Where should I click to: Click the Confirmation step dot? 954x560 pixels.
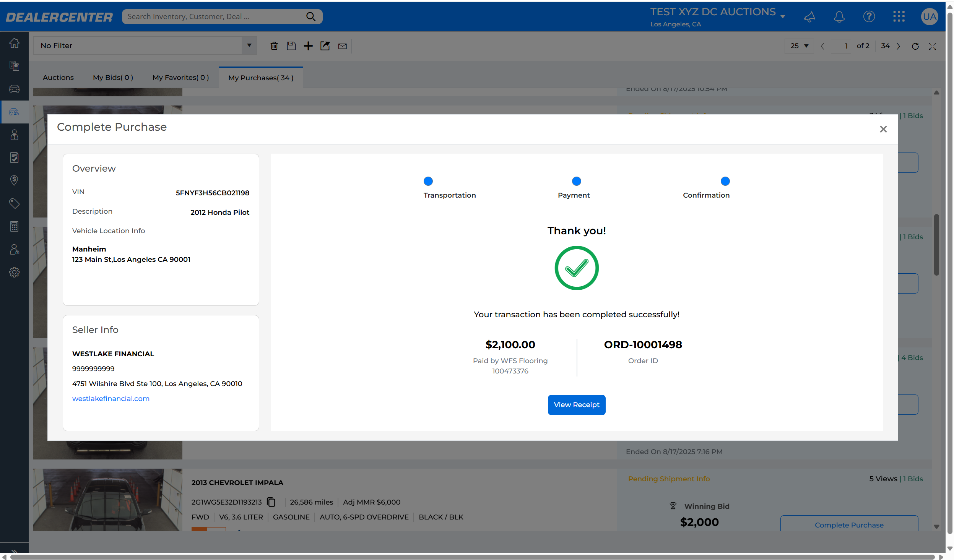(x=725, y=181)
